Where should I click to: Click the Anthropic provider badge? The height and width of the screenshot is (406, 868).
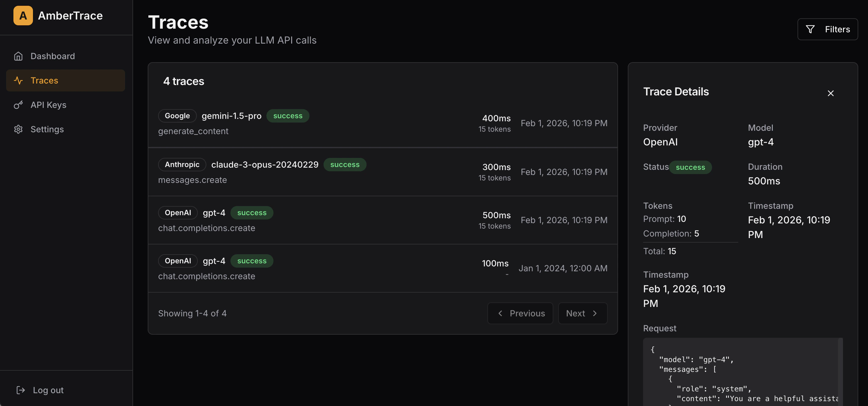(182, 165)
